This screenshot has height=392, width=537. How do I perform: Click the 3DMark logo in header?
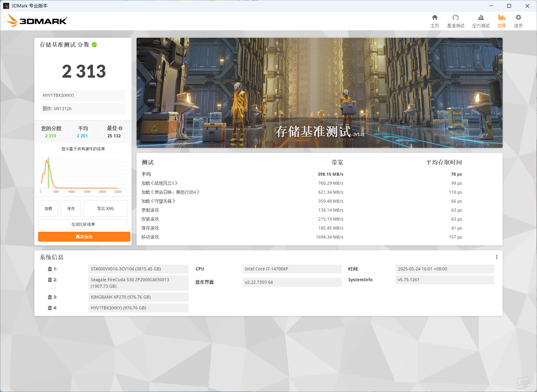(37, 20)
